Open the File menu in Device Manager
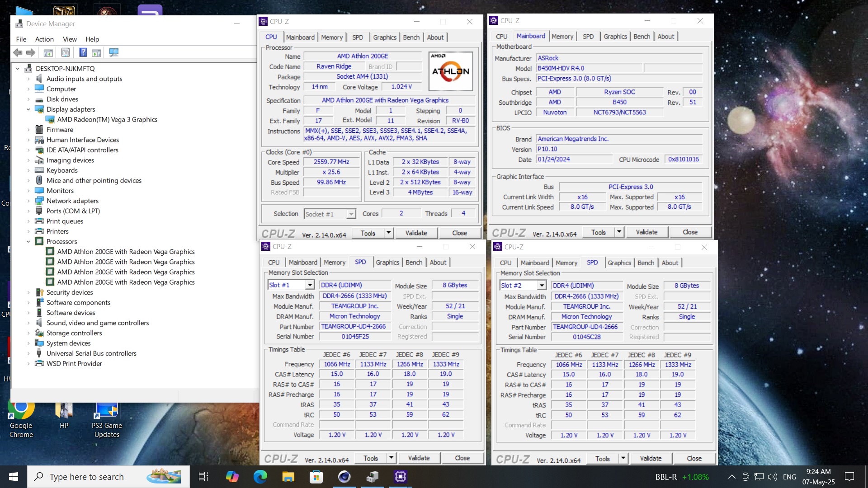Viewport: 868px width, 488px height. [x=21, y=39]
